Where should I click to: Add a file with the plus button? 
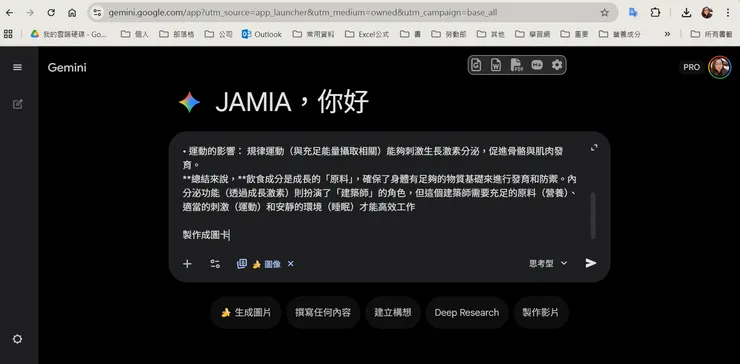tap(187, 263)
